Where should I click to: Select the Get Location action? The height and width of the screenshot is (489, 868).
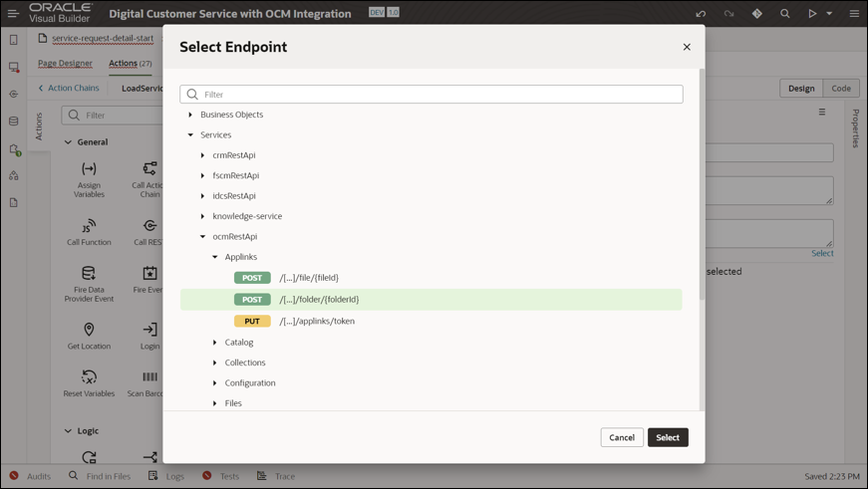[x=89, y=336]
